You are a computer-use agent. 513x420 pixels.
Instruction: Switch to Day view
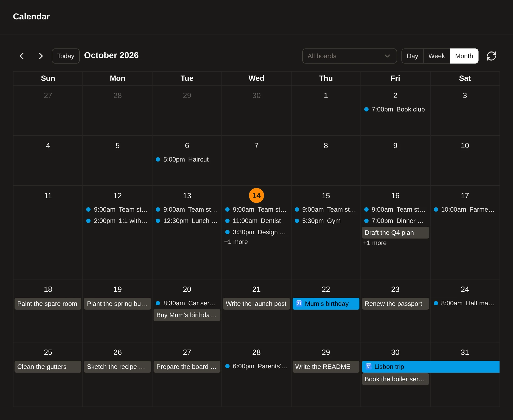pyautogui.click(x=412, y=56)
